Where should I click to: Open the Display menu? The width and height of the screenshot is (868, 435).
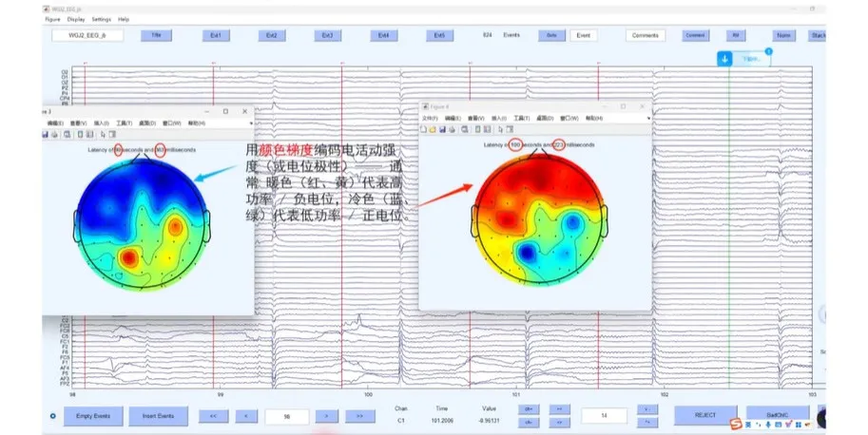click(x=76, y=19)
